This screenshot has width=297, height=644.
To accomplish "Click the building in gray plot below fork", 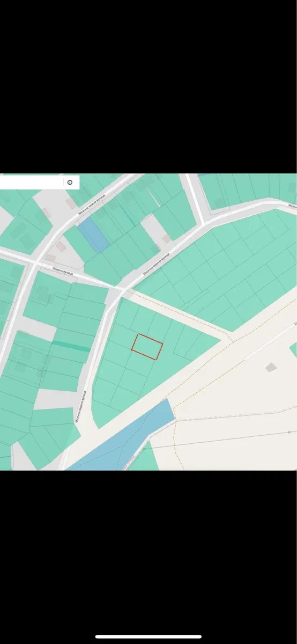I will (x=167, y=238).
